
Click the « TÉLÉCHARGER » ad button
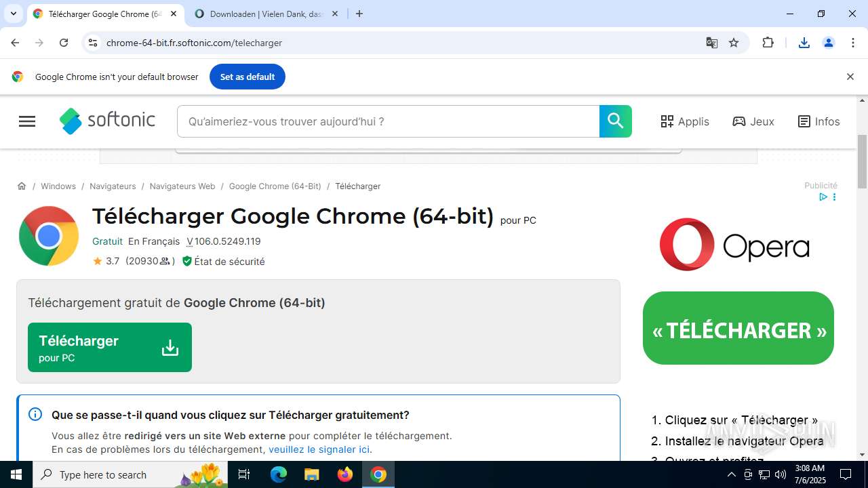[x=738, y=328]
